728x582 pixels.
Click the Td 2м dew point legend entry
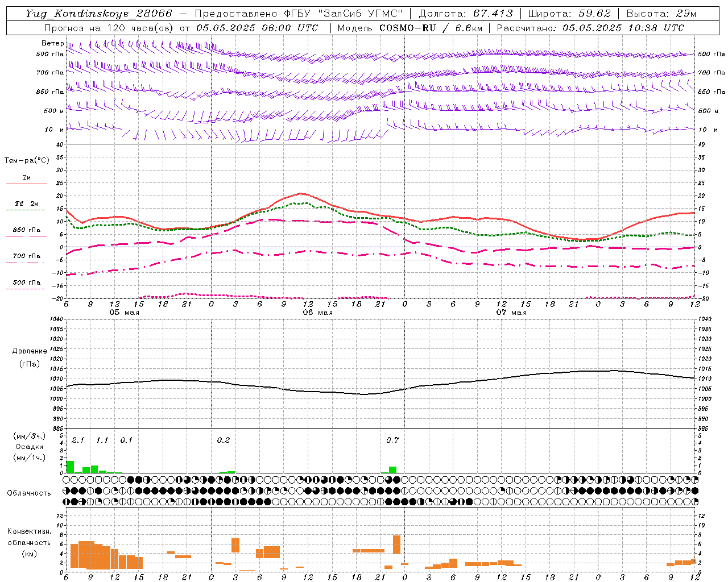coord(27,203)
